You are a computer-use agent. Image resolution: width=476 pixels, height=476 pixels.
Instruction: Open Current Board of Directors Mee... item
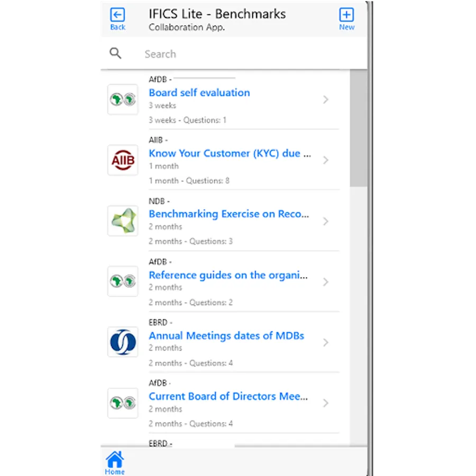(x=228, y=396)
